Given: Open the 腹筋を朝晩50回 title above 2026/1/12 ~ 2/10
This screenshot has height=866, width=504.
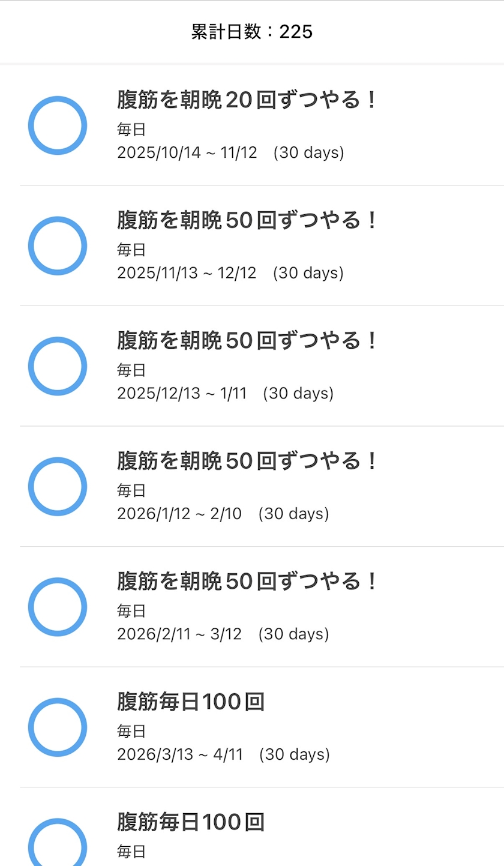Looking at the screenshot, I should 247,461.
